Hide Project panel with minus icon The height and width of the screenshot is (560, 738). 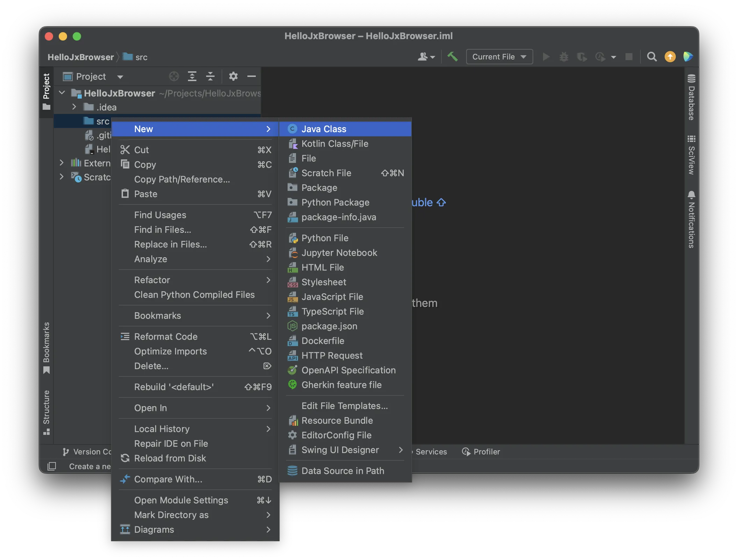252,76
